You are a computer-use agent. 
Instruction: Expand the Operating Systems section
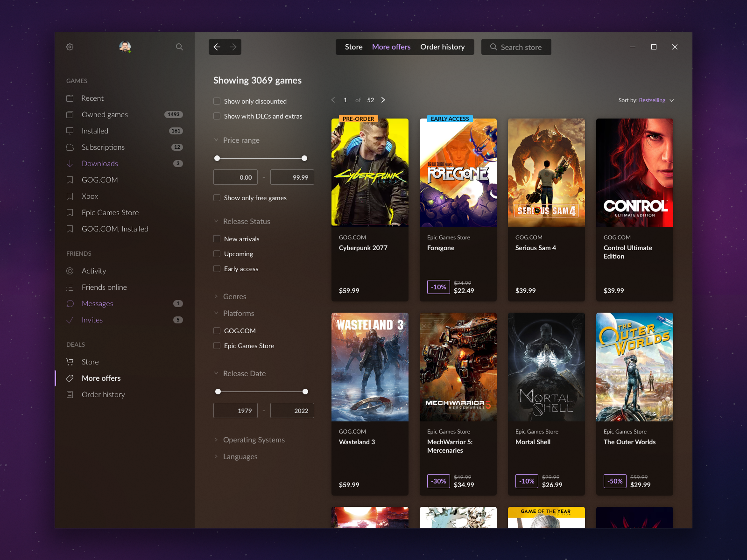(x=249, y=440)
